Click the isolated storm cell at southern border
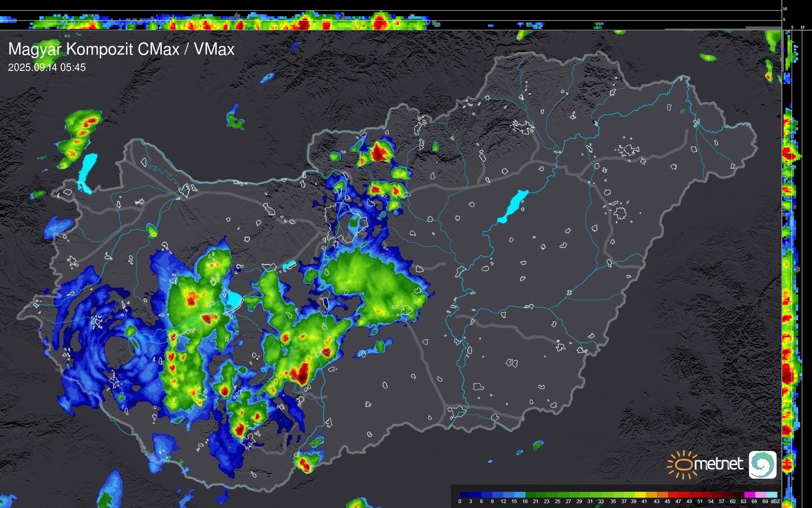Image resolution: width=812 pixels, height=508 pixels. click(x=304, y=463)
